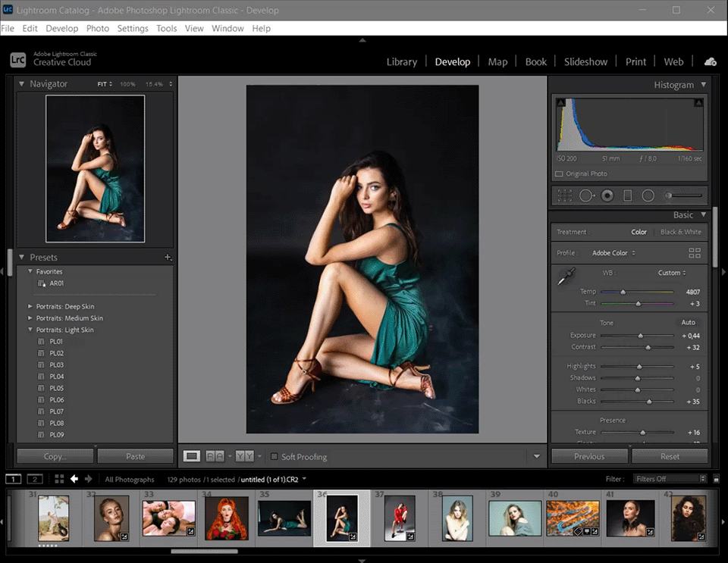
Task: Collapse the Basic panel
Action: click(x=704, y=214)
